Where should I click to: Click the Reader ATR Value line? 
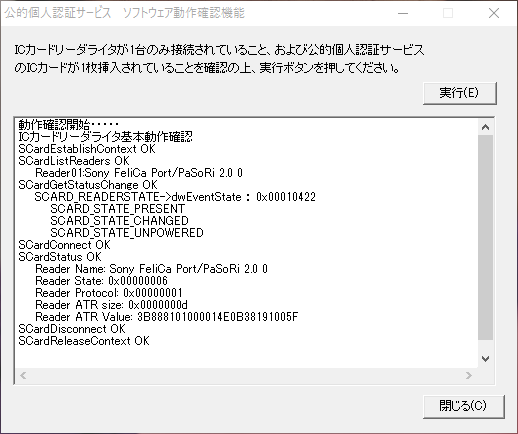167,317
